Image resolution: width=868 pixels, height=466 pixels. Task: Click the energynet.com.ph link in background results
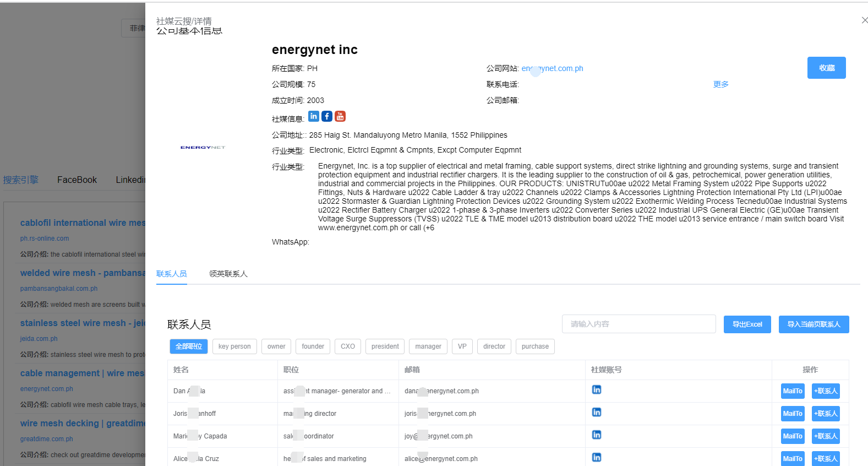[46, 389]
